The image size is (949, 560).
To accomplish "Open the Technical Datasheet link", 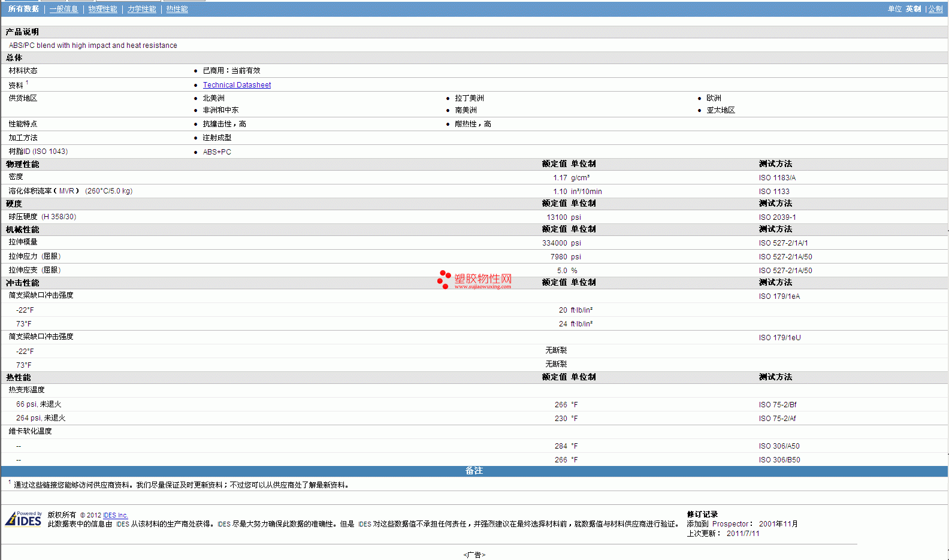I will click(237, 85).
